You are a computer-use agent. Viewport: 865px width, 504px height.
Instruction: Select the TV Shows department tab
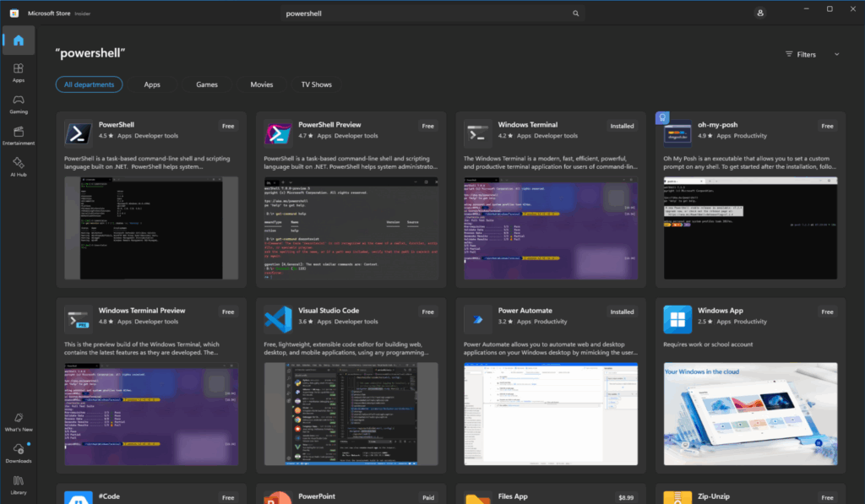pos(316,84)
